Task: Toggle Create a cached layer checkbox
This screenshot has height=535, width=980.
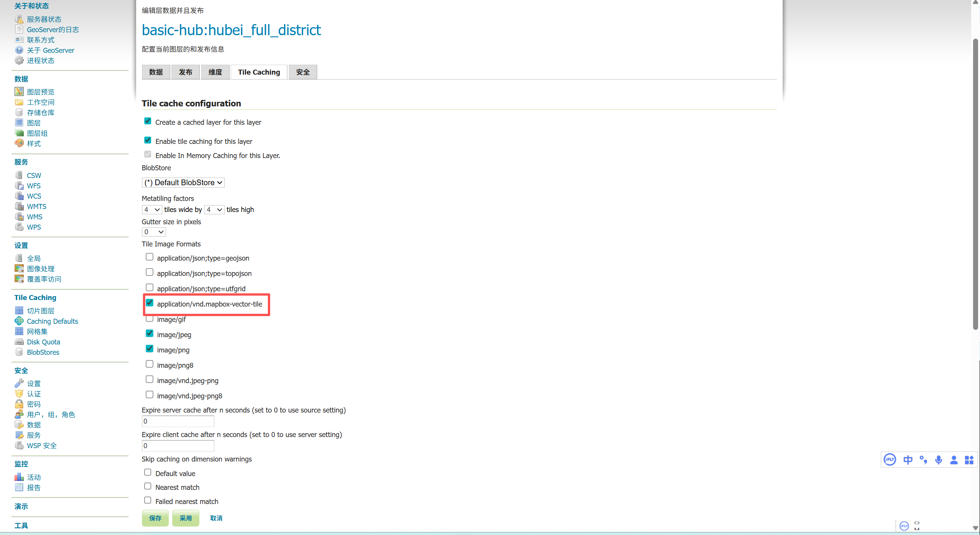Action: click(148, 121)
